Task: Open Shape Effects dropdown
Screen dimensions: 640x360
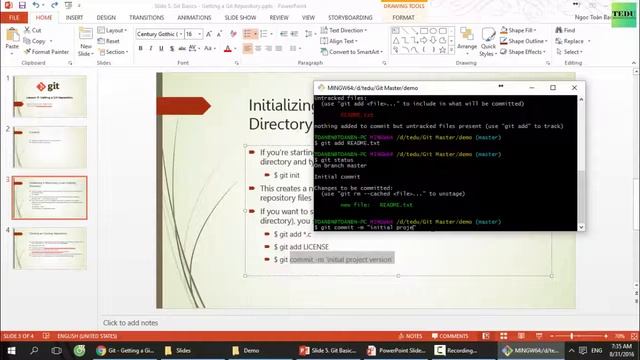Action: click(523, 52)
